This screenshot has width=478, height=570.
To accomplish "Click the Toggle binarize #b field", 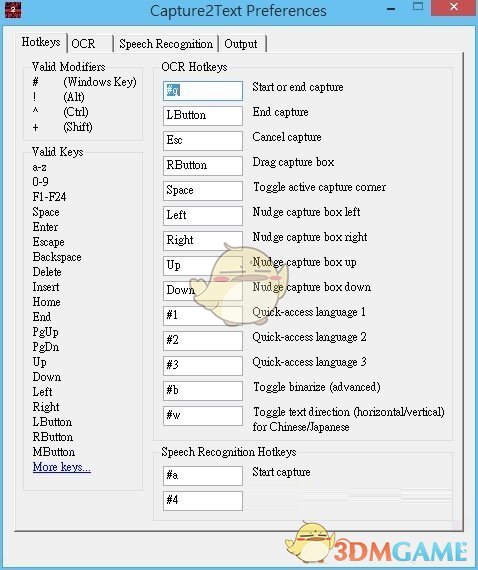I will (203, 391).
